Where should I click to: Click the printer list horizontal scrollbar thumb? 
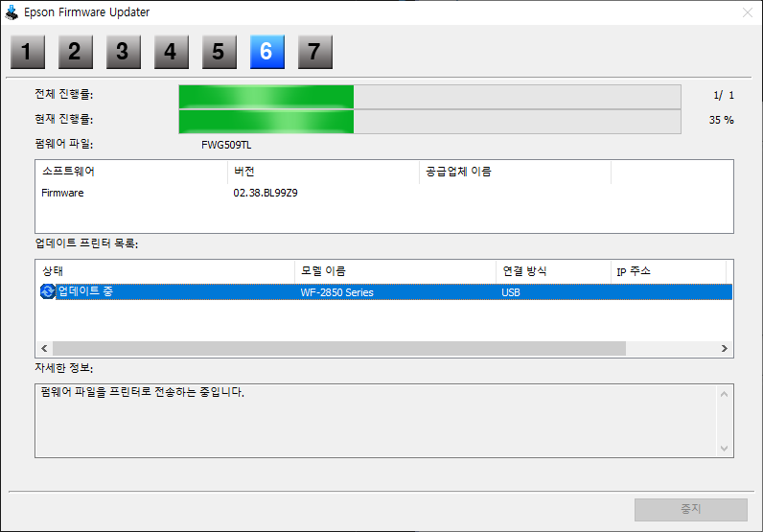click(x=339, y=349)
